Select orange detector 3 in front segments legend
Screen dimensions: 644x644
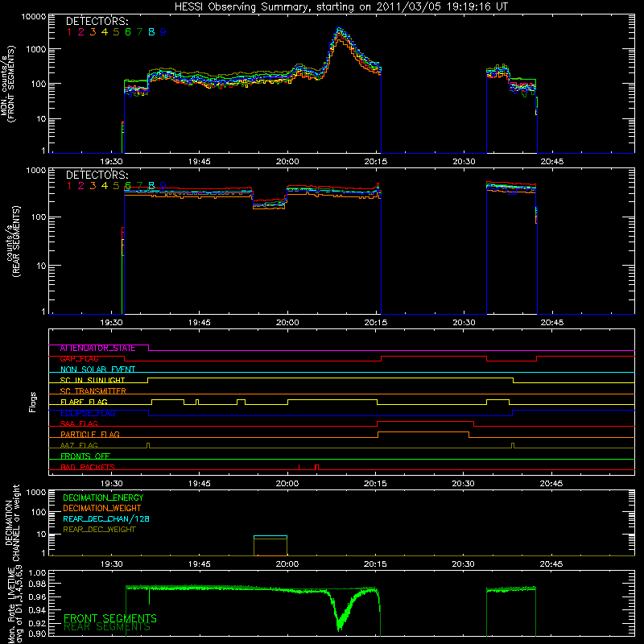click(x=93, y=32)
